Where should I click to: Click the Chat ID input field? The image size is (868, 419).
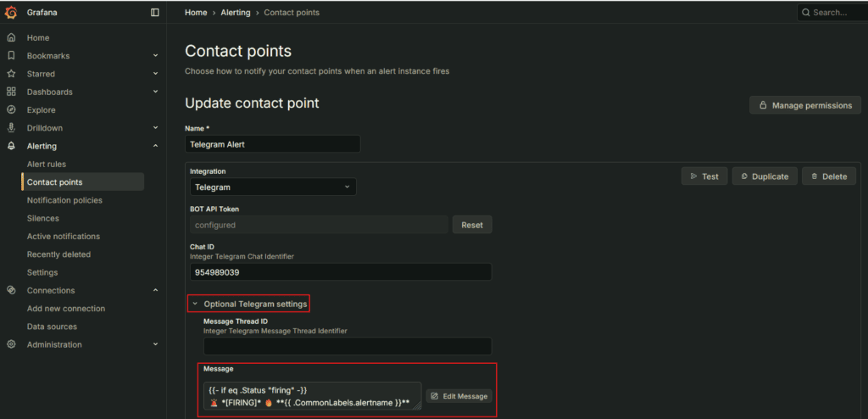coord(341,272)
